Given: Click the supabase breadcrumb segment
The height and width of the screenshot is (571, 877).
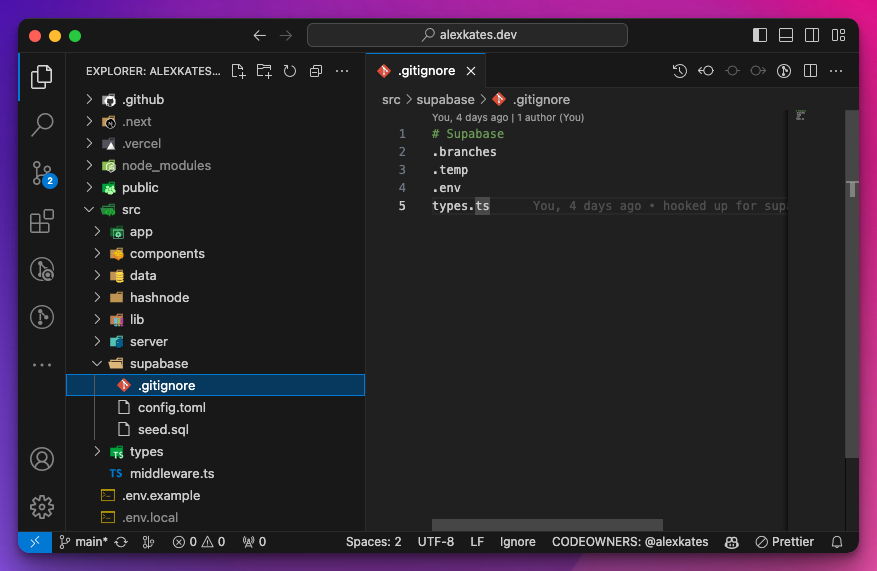Looking at the screenshot, I should click(x=445, y=100).
